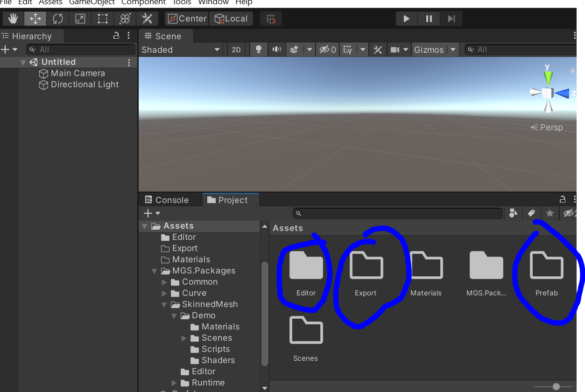585x392 pixels.
Task: Select Shaders folder in tree
Action: click(x=212, y=360)
